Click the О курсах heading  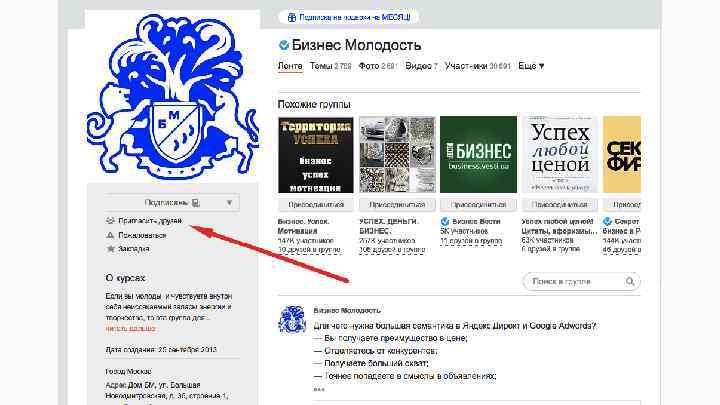click(x=125, y=278)
